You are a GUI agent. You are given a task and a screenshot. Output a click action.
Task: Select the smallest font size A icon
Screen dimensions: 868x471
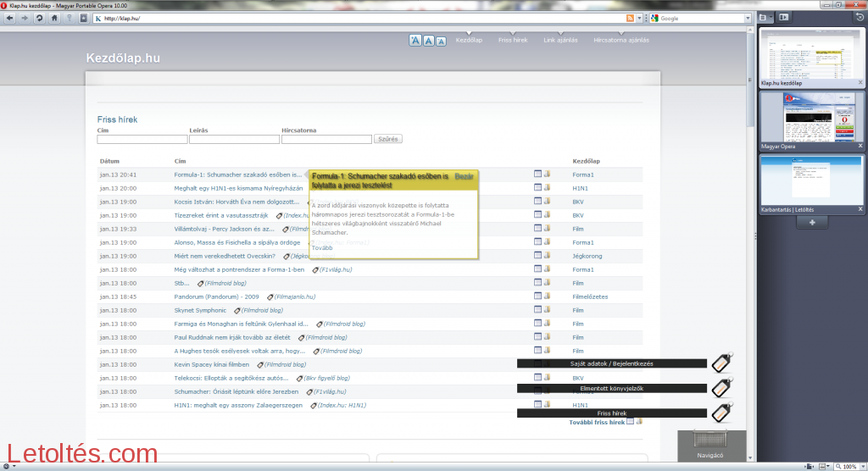(x=441, y=41)
